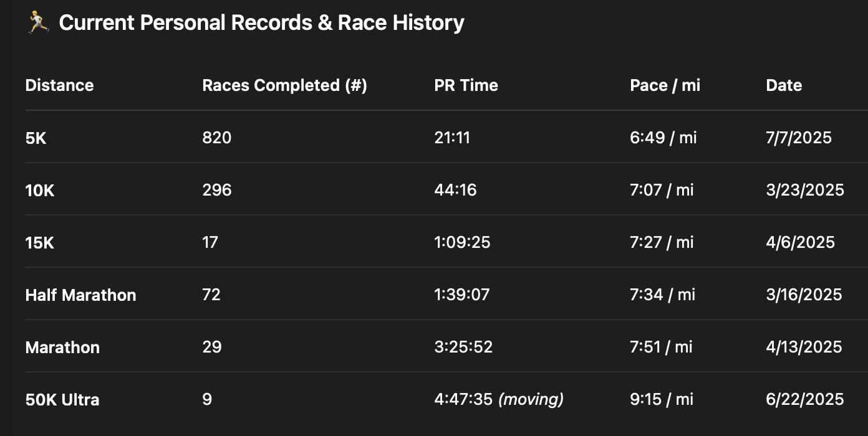Click the 3:25:52 marathon PR time
The width and height of the screenshot is (868, 436).
pyautogui.click(x=463, y=347)
